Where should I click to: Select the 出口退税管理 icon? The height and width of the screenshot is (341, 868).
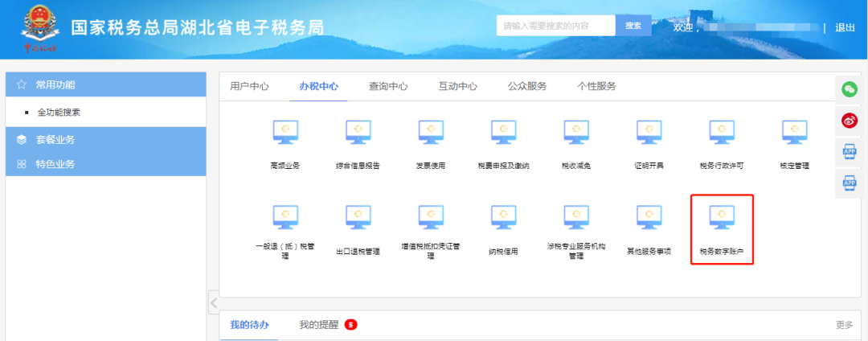[358, 216]
